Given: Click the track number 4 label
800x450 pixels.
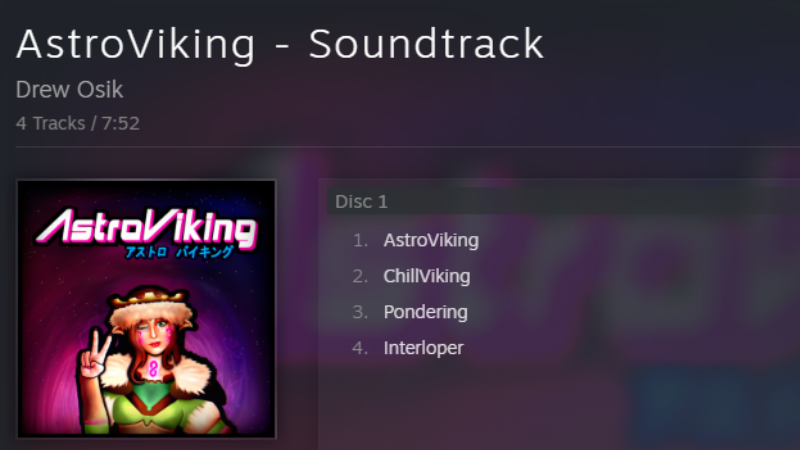Looking at the screenshot, I should pyautogui.click(x=360, y=348).
